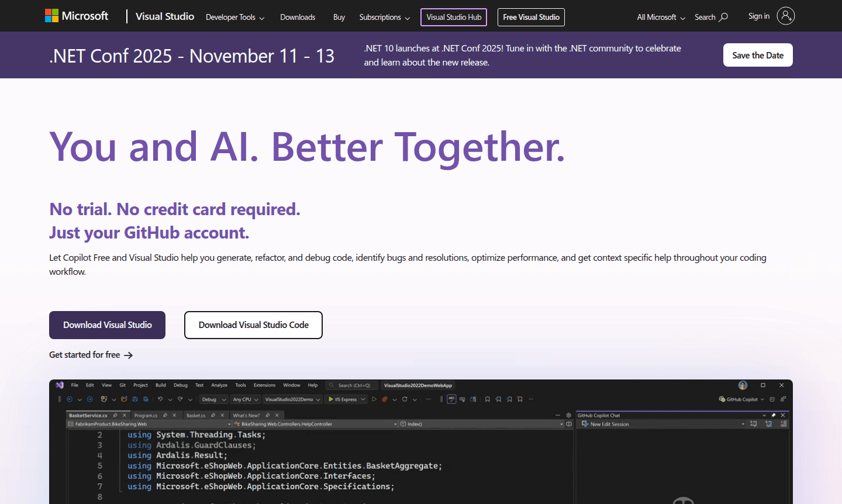Open the settings gear beside the editor tabs

(x=569, y=415)
